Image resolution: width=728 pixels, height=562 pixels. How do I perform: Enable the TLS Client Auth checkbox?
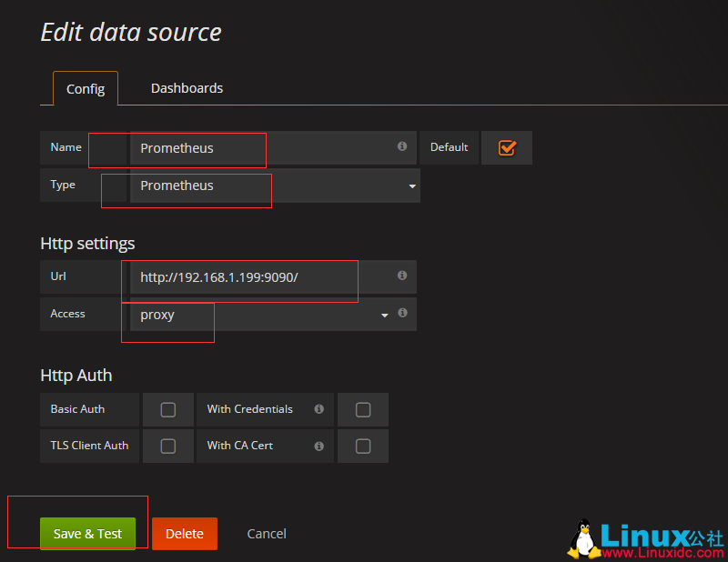coord(168,447)
